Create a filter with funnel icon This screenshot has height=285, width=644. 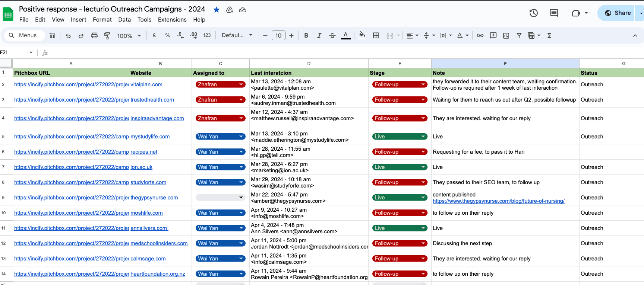click(519, 35)
